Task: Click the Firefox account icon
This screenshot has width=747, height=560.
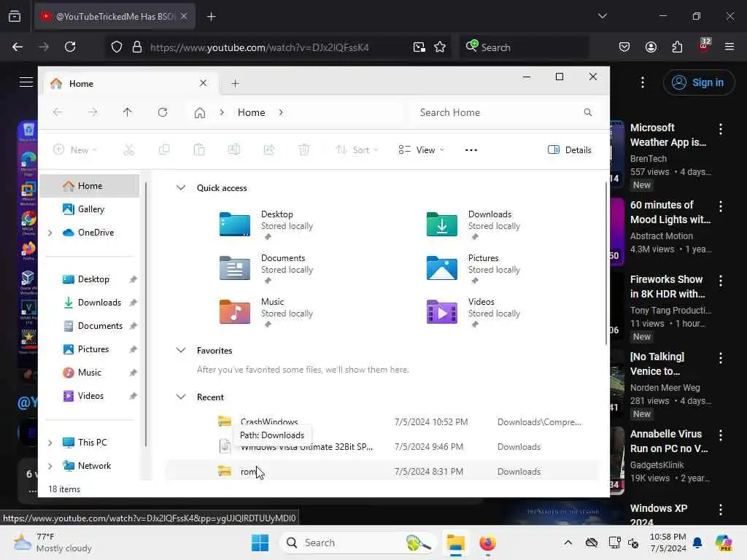Action: (x=651, y=47)
